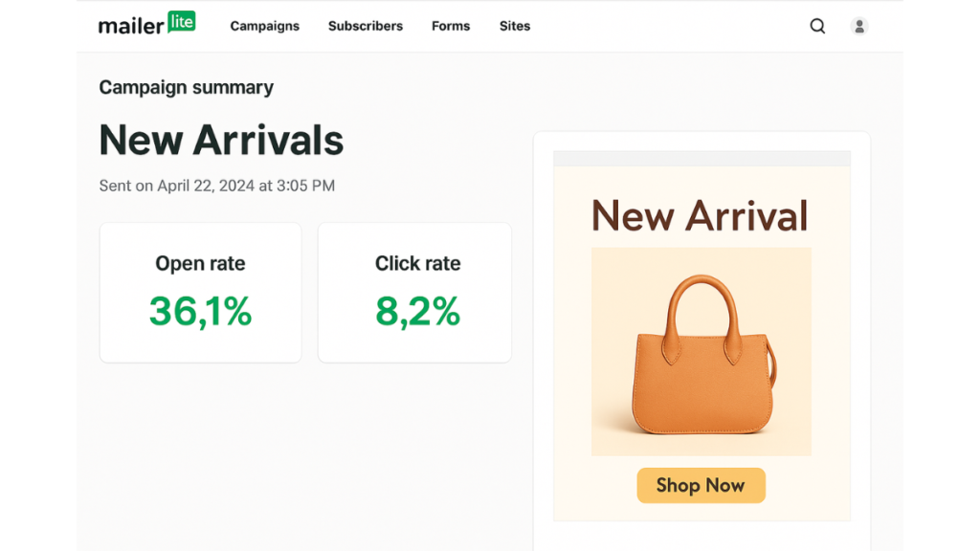Click the sent date April 22, 2024 text

tap(206, 186)
